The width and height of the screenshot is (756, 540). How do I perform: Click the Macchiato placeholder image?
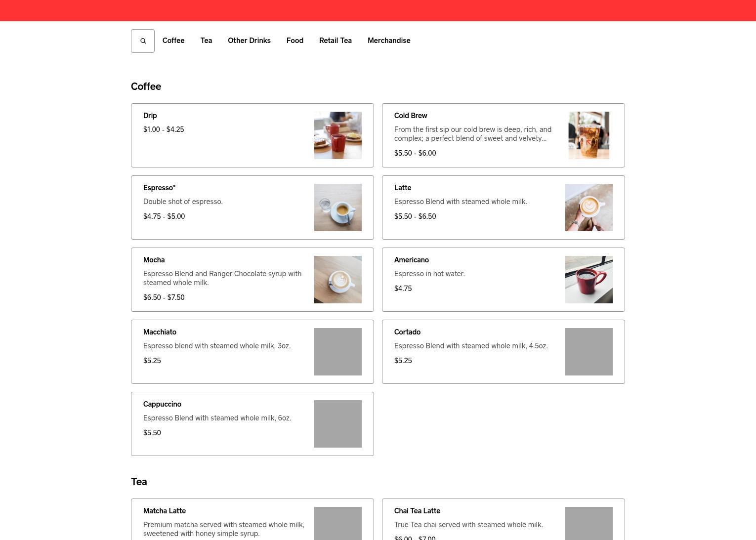click(x=338, y=352)
